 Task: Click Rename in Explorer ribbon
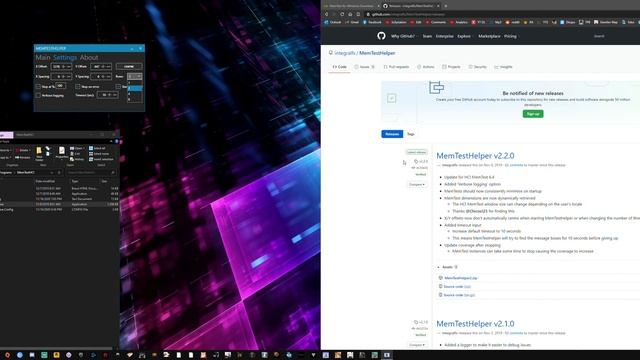coord(22,157)
